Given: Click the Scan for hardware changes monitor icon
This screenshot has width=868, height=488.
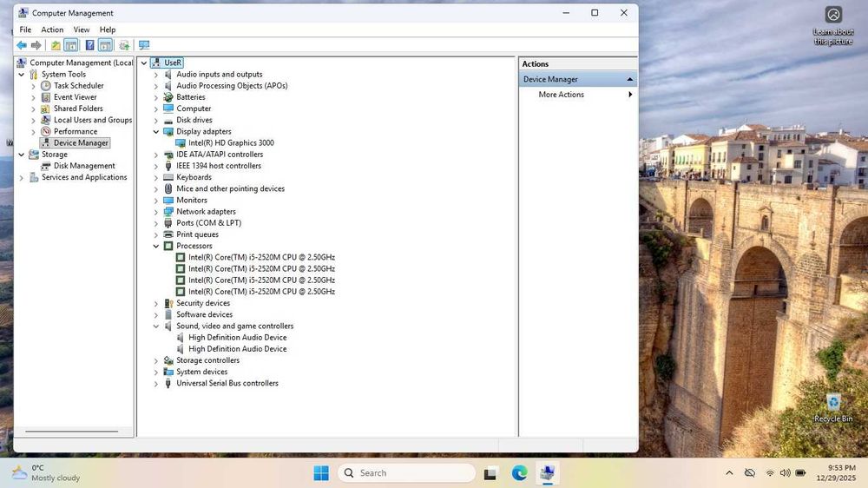Looking at the screenshot, I should [x=144, y=45].
